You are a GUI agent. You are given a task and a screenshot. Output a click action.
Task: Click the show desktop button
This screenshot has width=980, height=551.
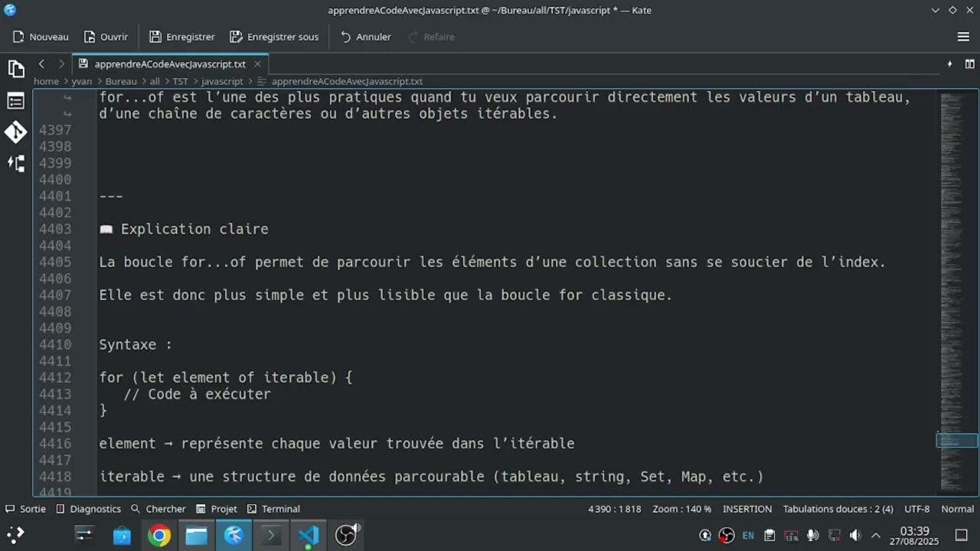(962, 535)
